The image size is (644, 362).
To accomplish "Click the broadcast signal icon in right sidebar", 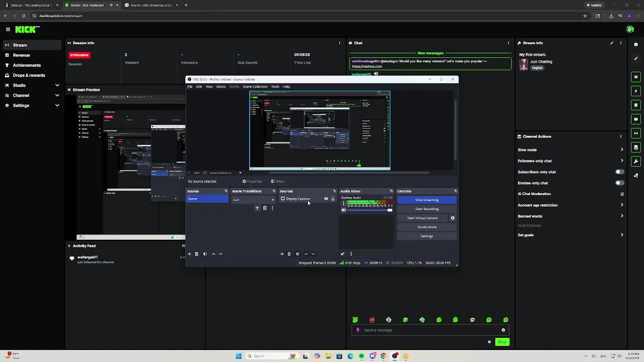I will [x=636, y=133].
